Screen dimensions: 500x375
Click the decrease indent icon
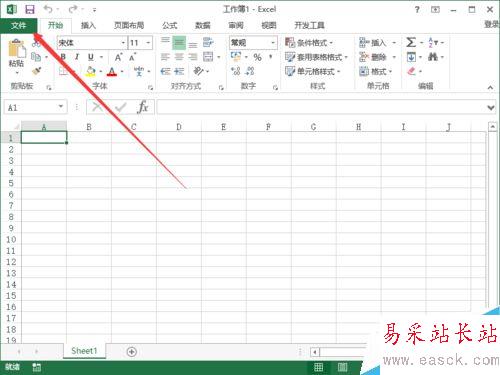165,71
